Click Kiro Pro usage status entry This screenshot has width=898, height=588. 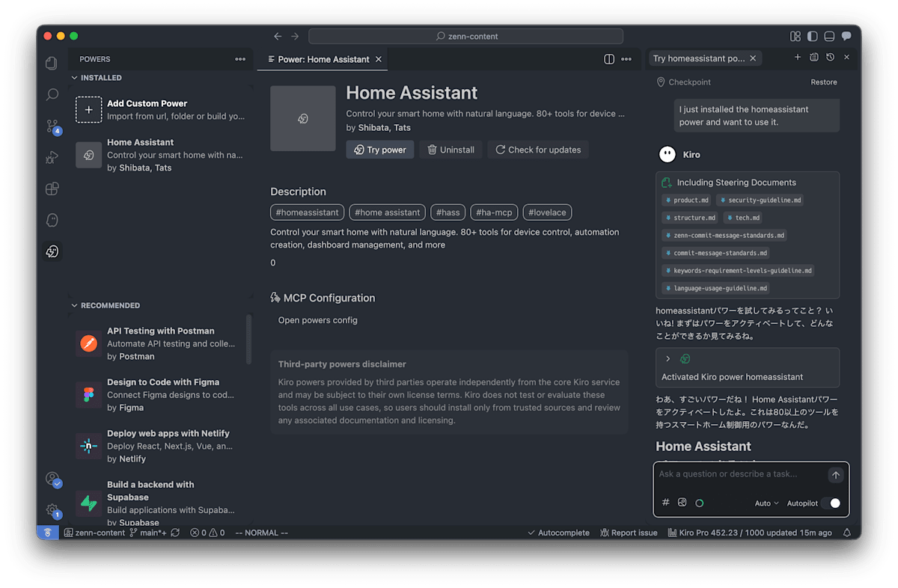(750, 533)
